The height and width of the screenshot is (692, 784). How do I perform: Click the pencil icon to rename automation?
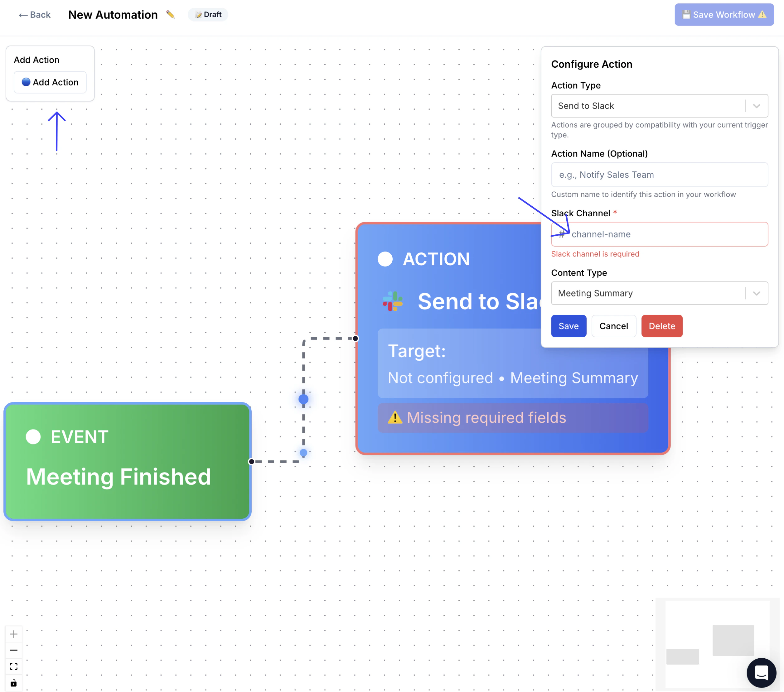[x=170, y=15]
